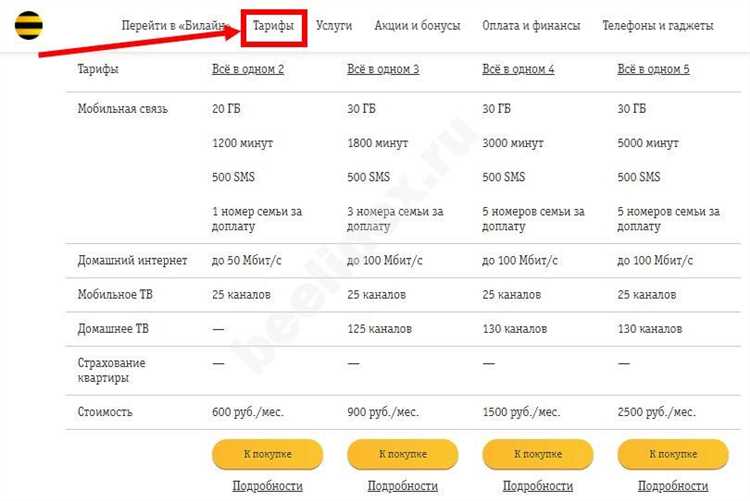
Task: Click the Beeline striped logo icon
Action: coord(29,25)
